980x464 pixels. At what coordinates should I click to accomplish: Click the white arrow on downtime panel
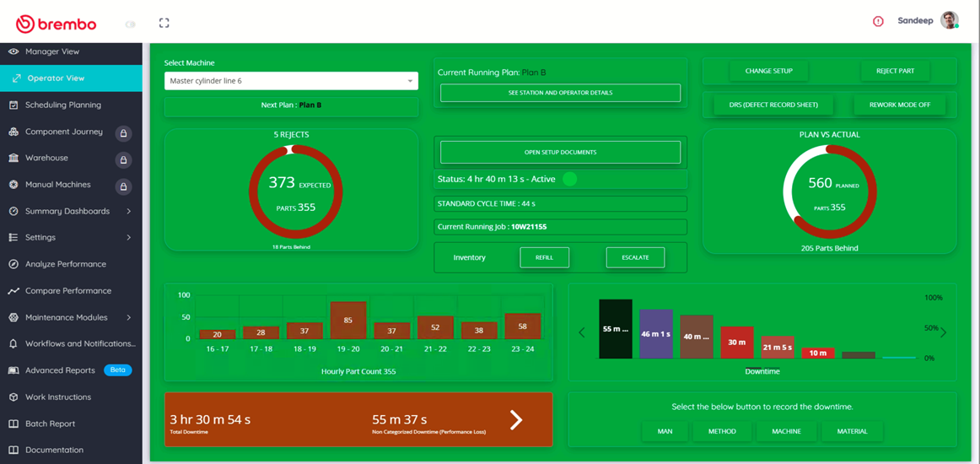pyautogui.click(x=516, y=419)
